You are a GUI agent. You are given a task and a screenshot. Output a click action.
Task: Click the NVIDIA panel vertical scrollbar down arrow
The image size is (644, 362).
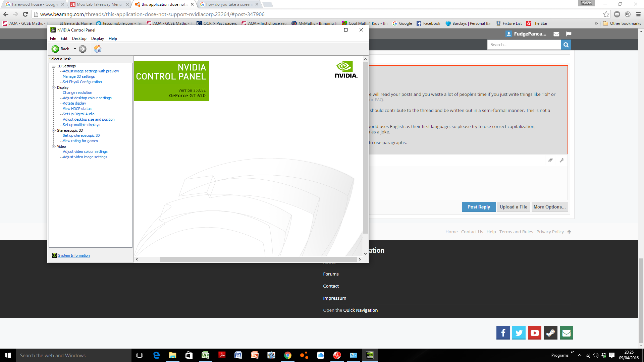(x=365, y=254)
